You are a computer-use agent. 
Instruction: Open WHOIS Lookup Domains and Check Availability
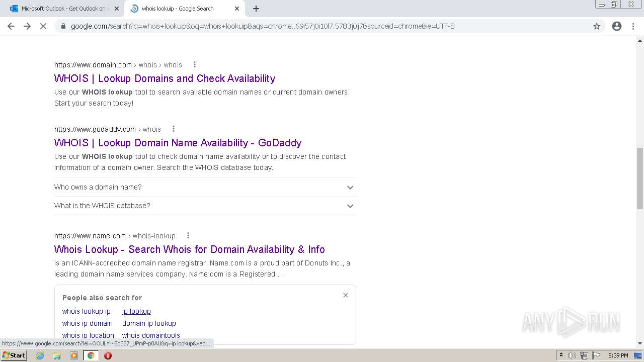point(165,78)
